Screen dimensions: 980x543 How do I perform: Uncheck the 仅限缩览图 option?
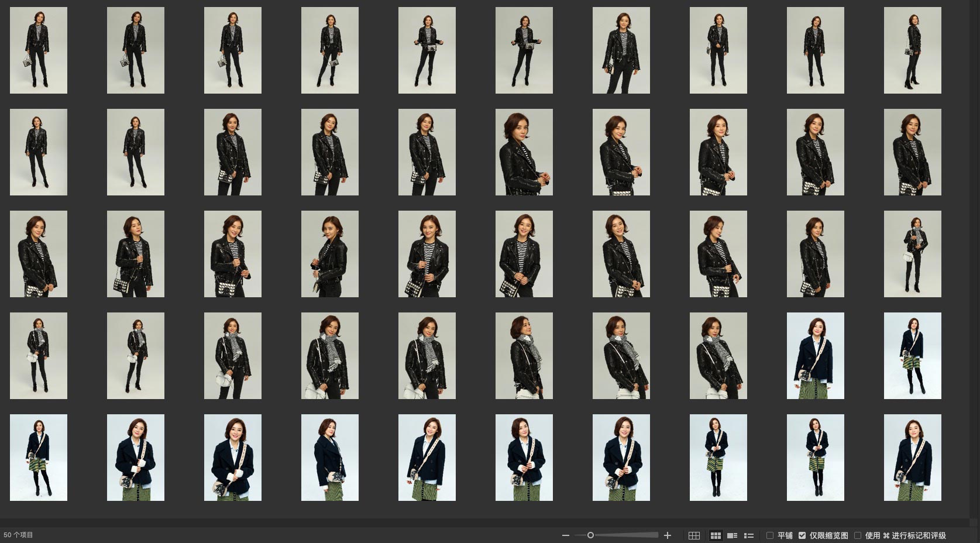tap(802, 535)
